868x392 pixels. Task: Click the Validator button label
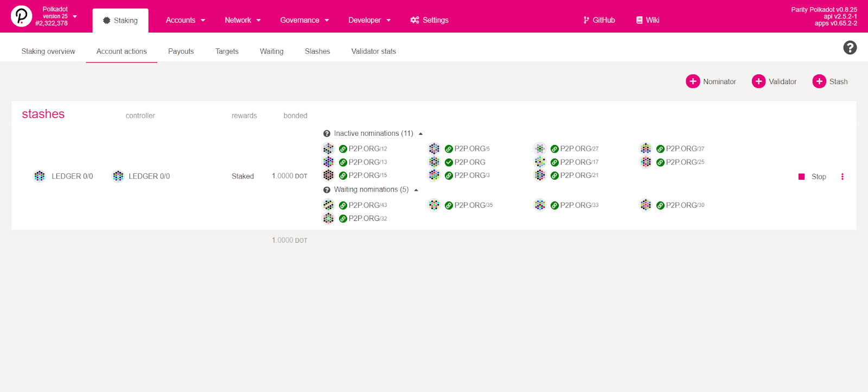[782, 81]
